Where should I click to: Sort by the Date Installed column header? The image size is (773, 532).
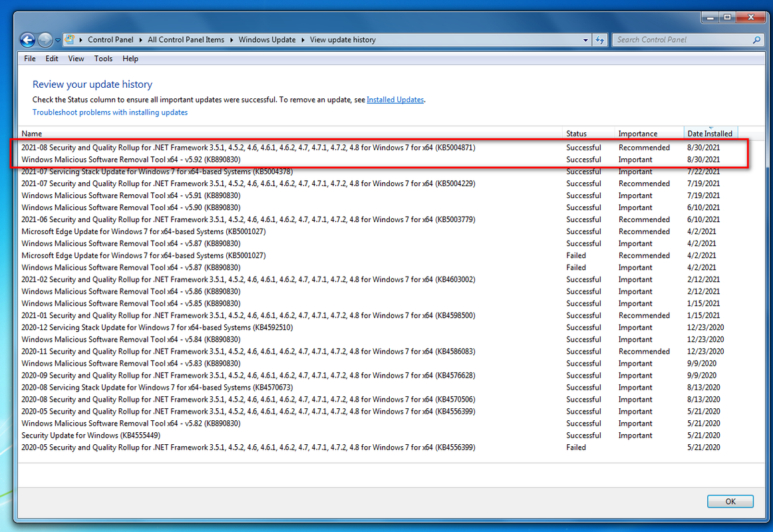coord(711,134)
